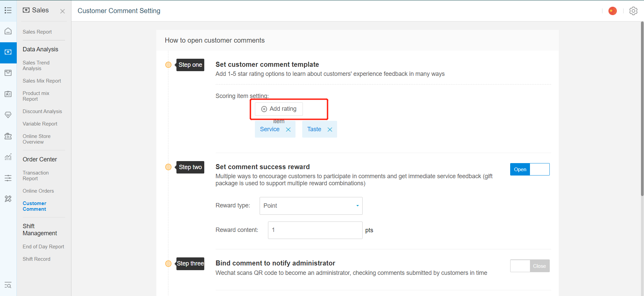This screenshot has height=296, width=644.
Task: Go to the home icon in sidebar
Action: (8, 31)
